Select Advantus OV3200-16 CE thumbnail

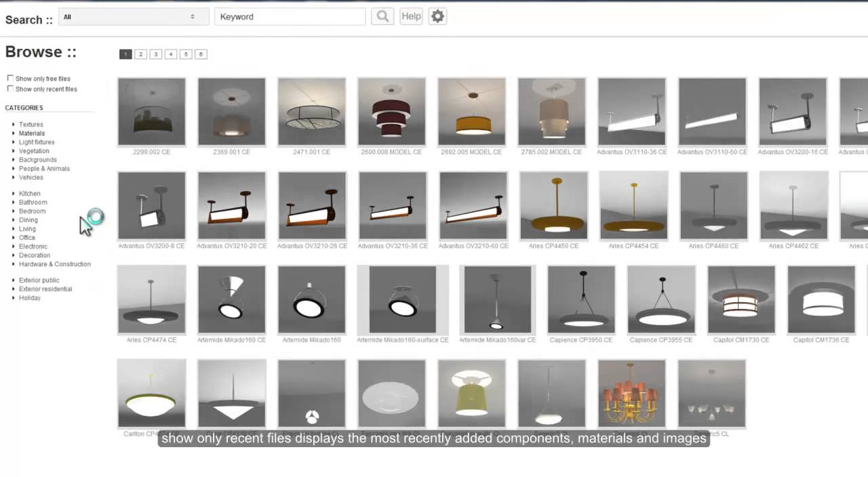tap(793, 112)
